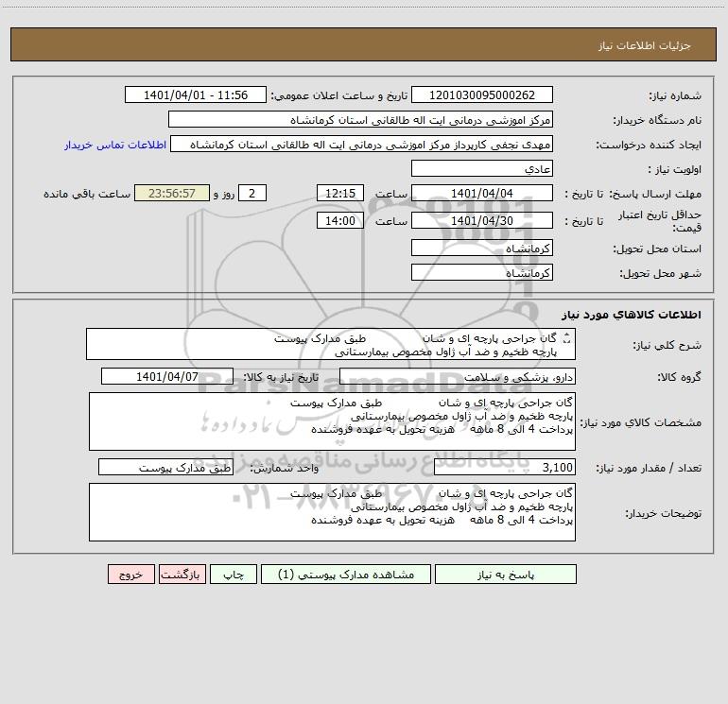Image resolution: width=728 pixels, height=704 pixels.
Task: Click the price validity date 1401/04/30
Action: 482,220
